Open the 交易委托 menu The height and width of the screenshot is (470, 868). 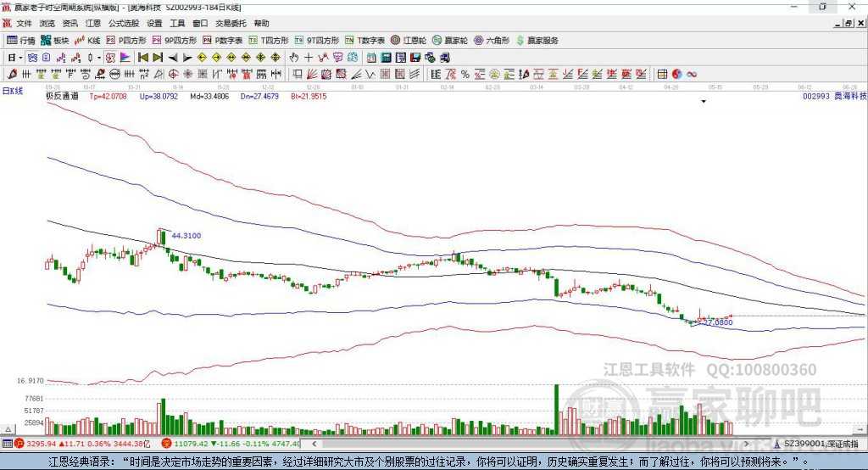point(231,24)
